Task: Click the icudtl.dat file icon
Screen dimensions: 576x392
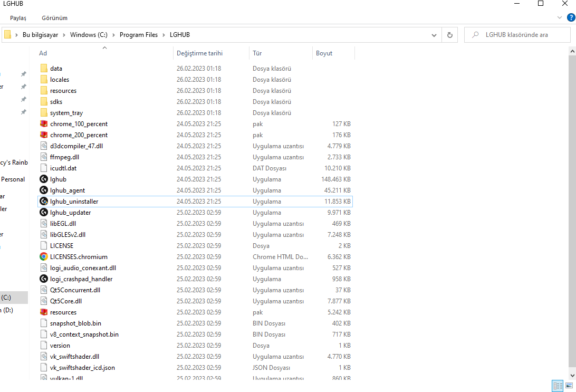Action: (44, 168)
